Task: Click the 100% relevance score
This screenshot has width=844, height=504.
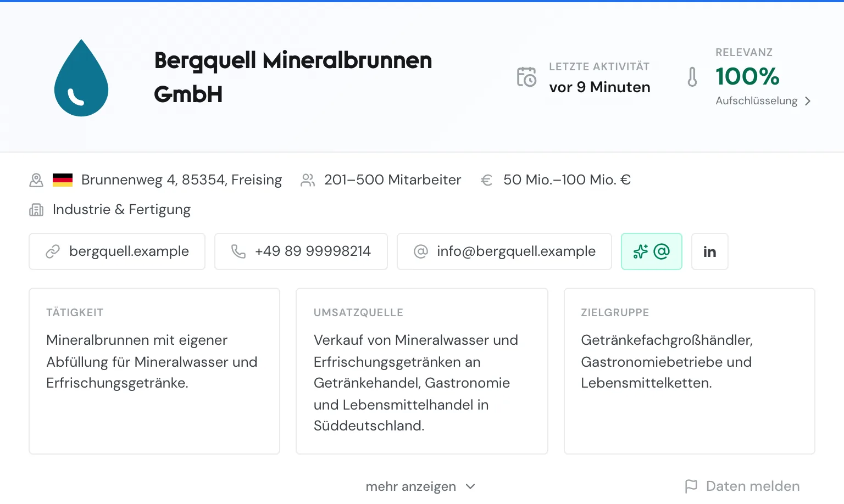Action: tap(747, 76)
